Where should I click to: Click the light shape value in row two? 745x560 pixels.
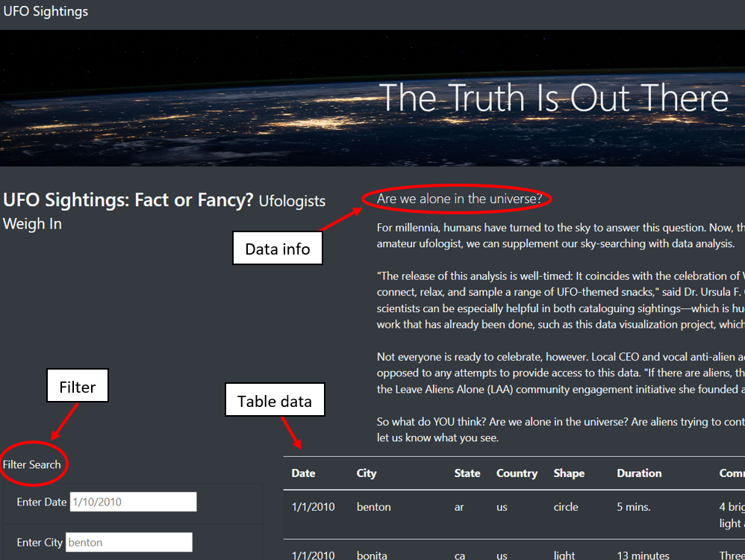564,556
